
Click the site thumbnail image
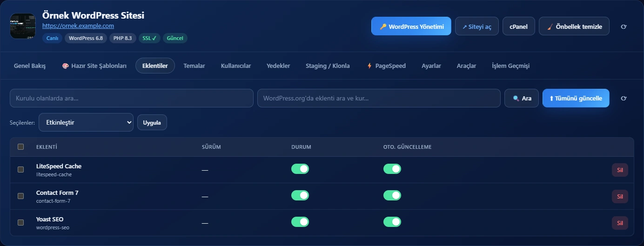pyautogui.click(x=23, y=26)
